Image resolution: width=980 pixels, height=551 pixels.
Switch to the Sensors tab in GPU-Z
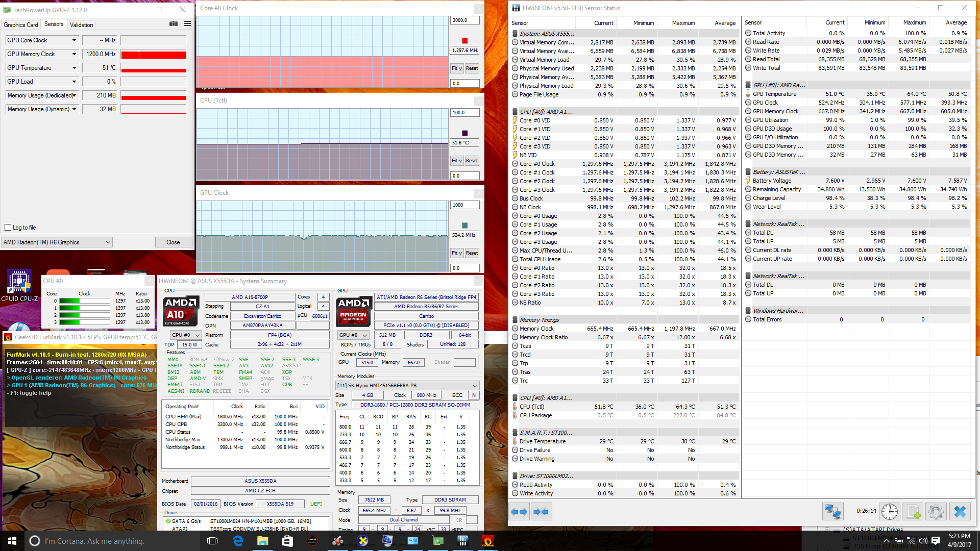click(x=54, y=24)
